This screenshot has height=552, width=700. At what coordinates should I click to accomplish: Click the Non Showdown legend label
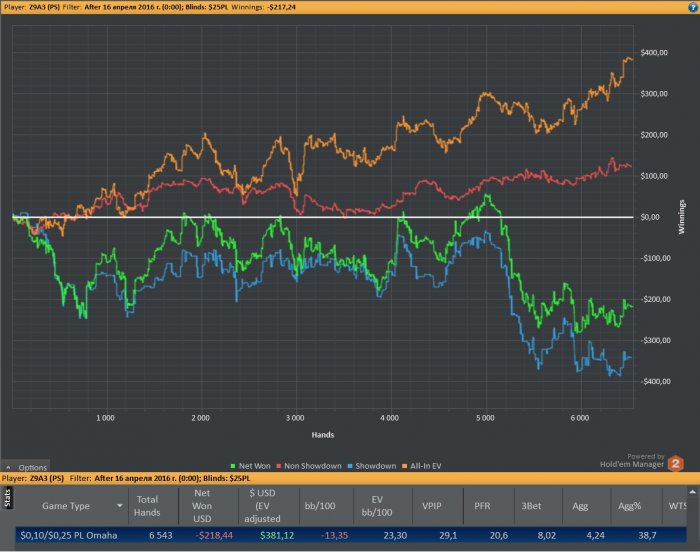[312, 466]
